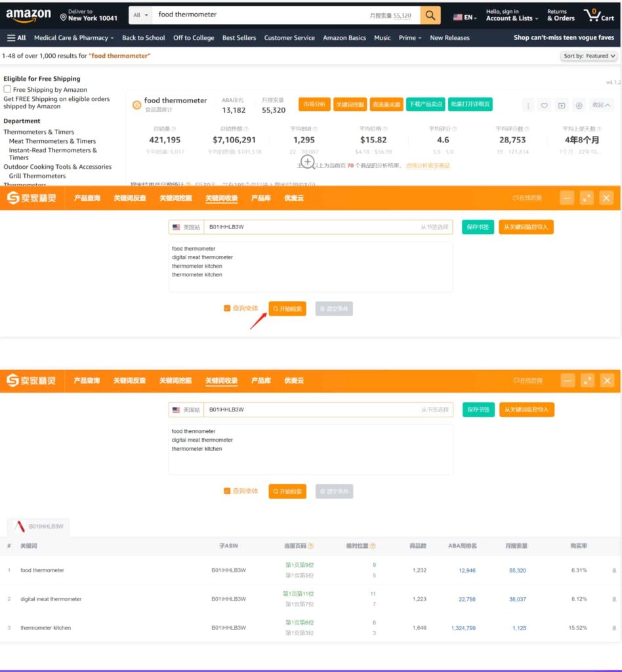This screenshot has width=622, height=672.
Task: Click the help icon beside 绝对位置 column
Action: pos(373,545)
